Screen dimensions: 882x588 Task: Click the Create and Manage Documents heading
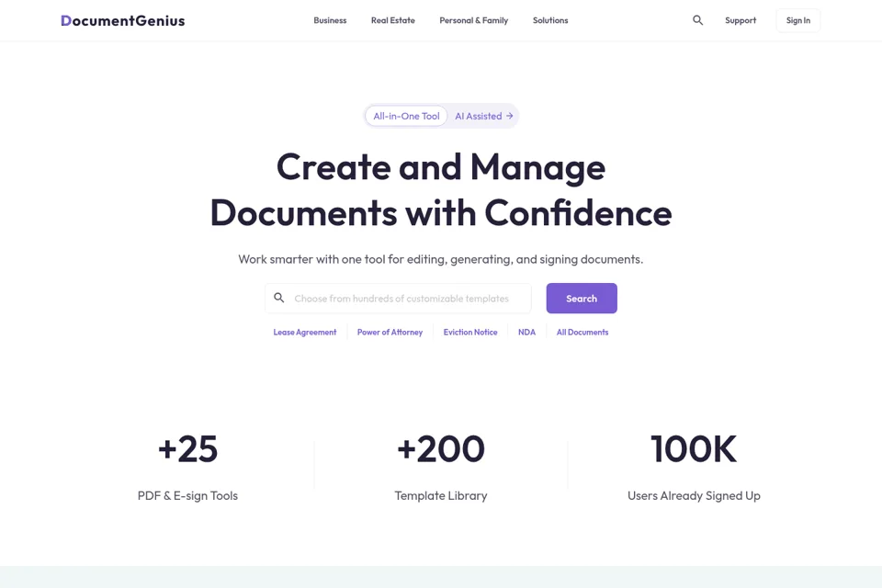click(441, 189)
